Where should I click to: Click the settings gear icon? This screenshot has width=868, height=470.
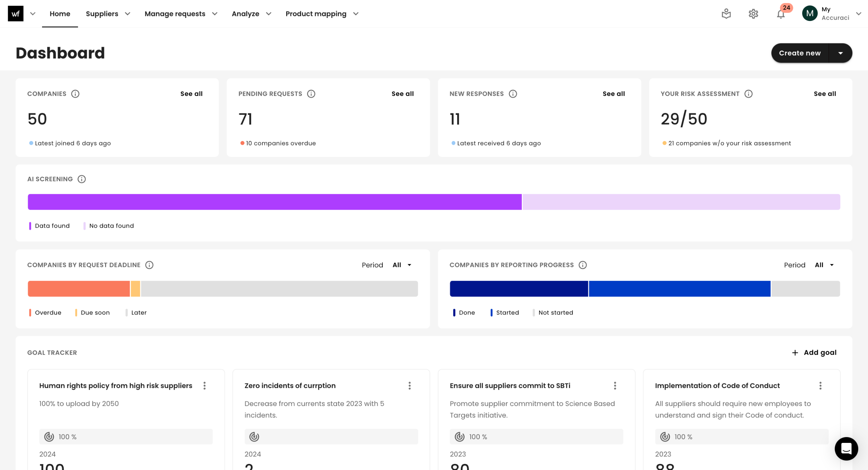tap(753, 14)
